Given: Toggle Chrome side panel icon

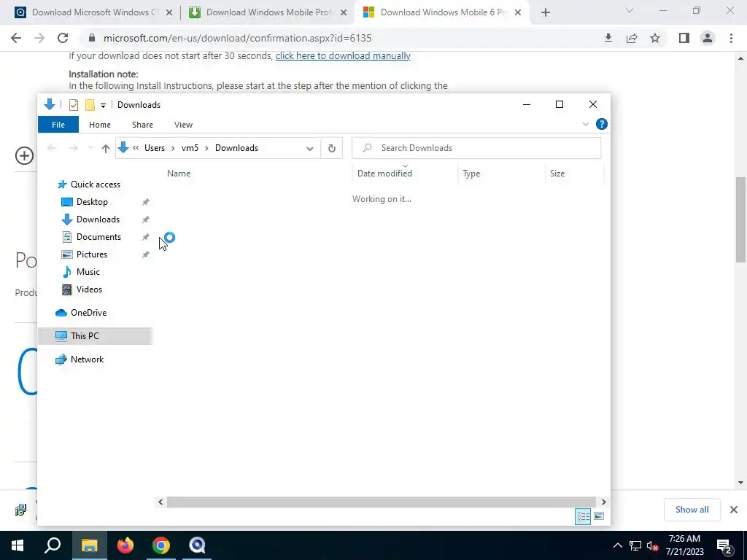Looking at the screenshot, I should click(x=684, y=38).
